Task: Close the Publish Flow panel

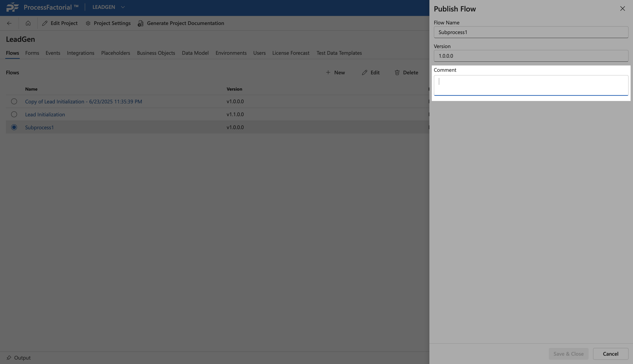Action: pyautogui.click(x=622, y=9)
